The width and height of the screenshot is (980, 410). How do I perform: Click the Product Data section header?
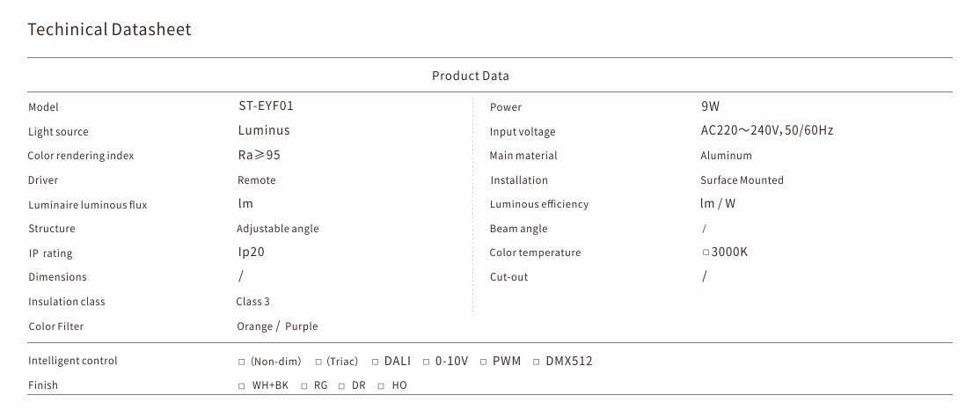(x=470, y=77)
